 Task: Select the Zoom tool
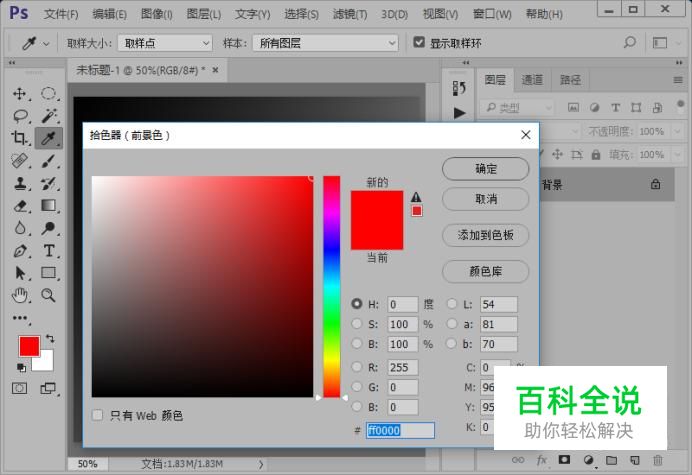point(49,295)
